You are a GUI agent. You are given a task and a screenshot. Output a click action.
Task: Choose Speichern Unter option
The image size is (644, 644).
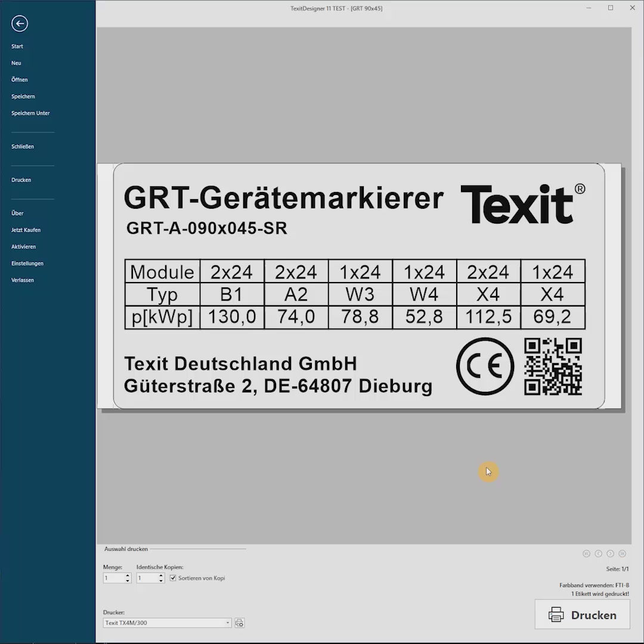[x=30, y=113]
